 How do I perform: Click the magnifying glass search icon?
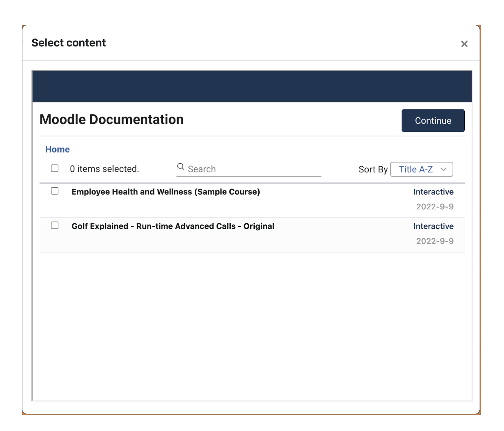click(181, 167)
